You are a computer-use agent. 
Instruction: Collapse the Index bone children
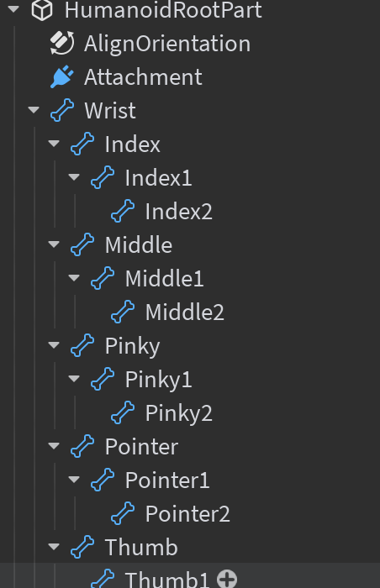(54, 144)
